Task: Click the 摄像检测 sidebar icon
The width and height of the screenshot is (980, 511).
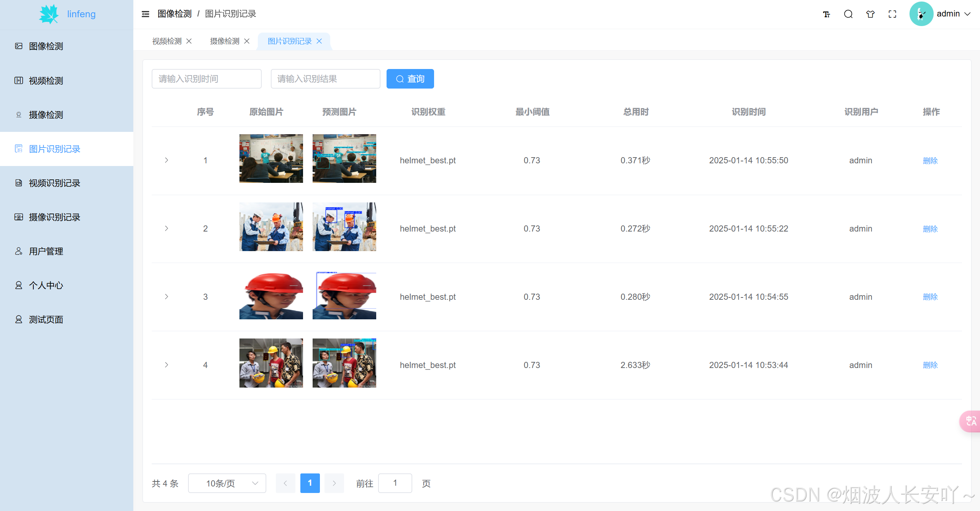Action: coord(18,115)
